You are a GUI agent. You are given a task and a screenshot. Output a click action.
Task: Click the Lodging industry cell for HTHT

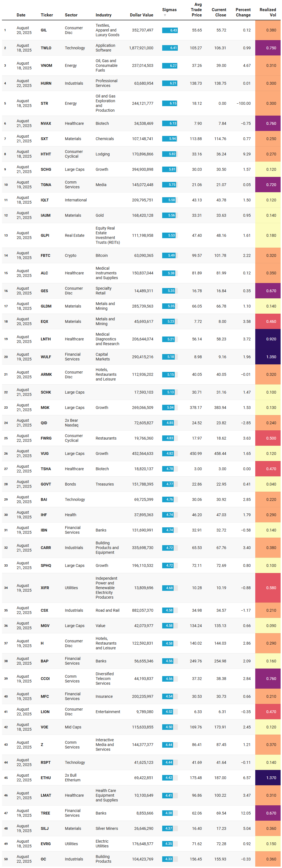click(x=103, y=154)
